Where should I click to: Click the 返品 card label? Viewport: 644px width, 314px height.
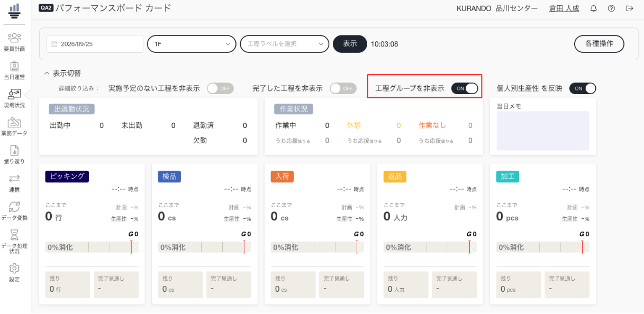pos(395,177)
